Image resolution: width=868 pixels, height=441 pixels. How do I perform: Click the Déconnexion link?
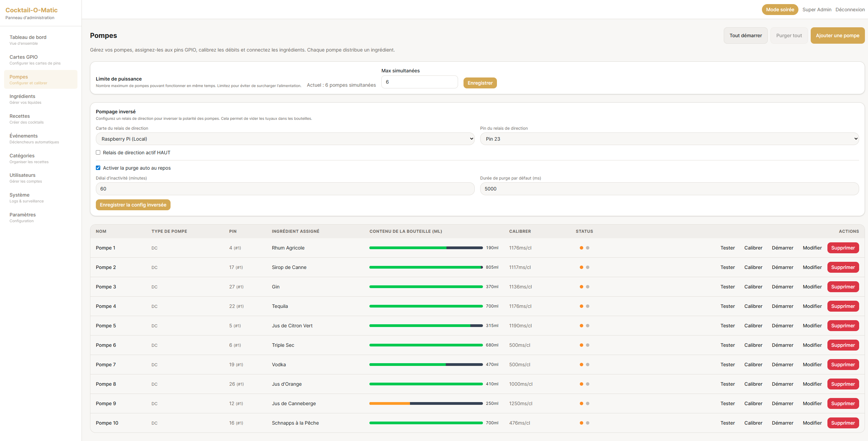[x=850, y=10]
